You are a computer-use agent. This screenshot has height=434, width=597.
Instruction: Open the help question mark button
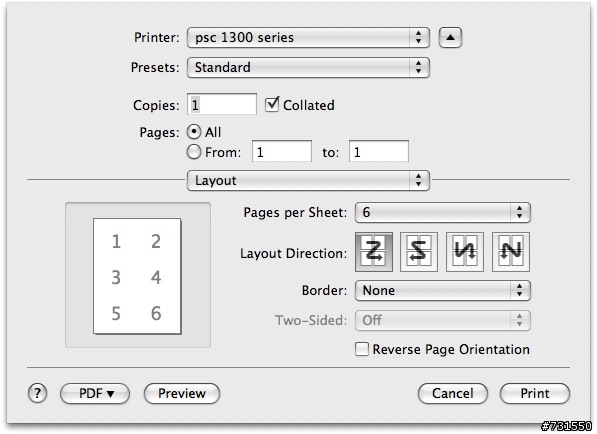(37, 393)
